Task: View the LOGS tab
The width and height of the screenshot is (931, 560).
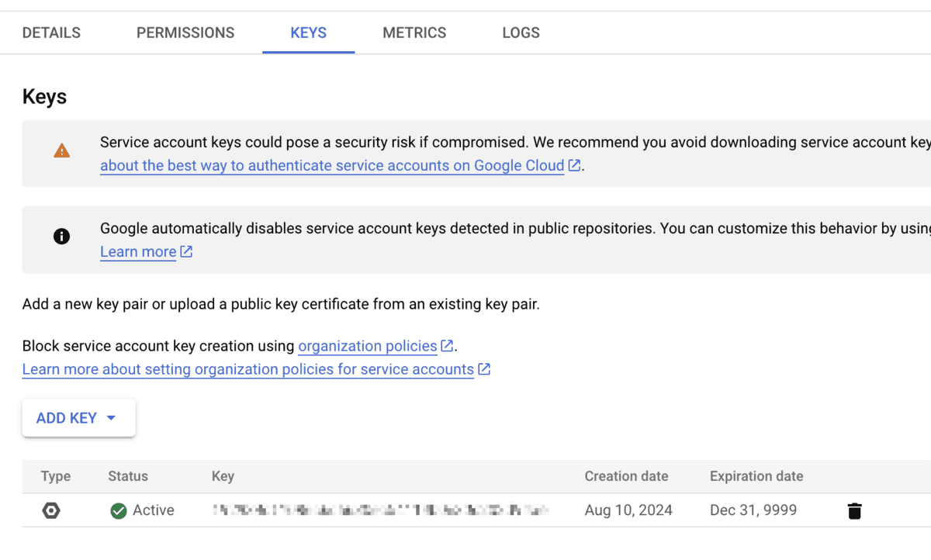Action: 521,33
